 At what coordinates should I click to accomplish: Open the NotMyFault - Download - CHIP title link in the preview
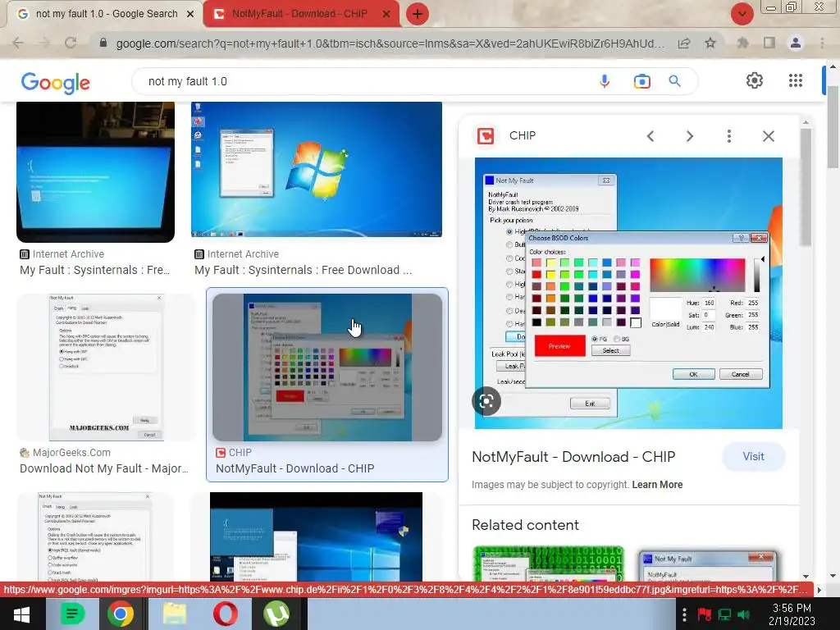coord(573,457)
